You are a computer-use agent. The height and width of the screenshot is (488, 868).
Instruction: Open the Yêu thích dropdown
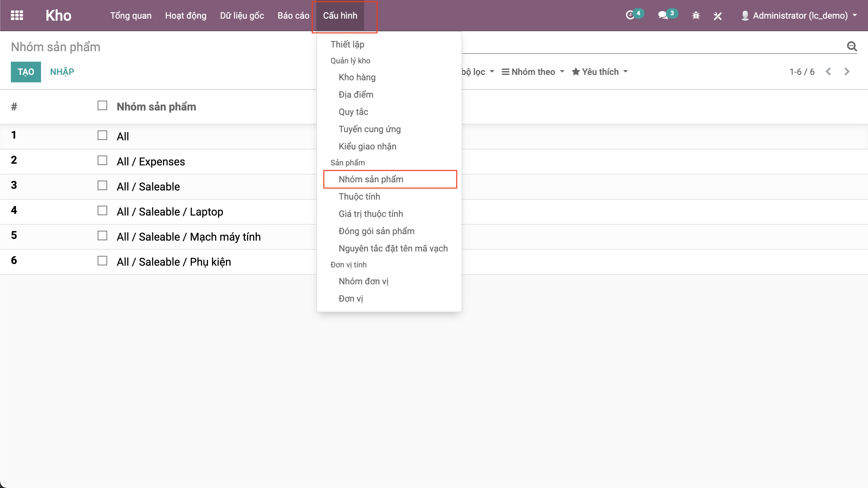point(600,72)
